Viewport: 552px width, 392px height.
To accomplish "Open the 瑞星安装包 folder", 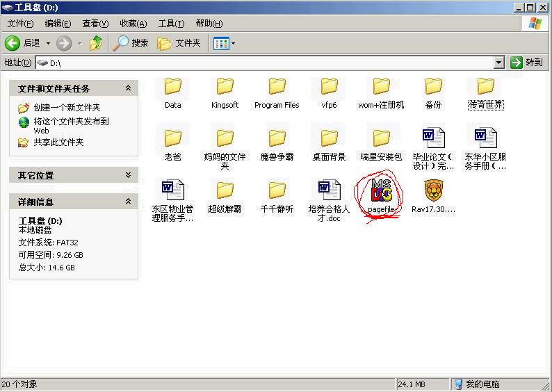I will 381,145.
